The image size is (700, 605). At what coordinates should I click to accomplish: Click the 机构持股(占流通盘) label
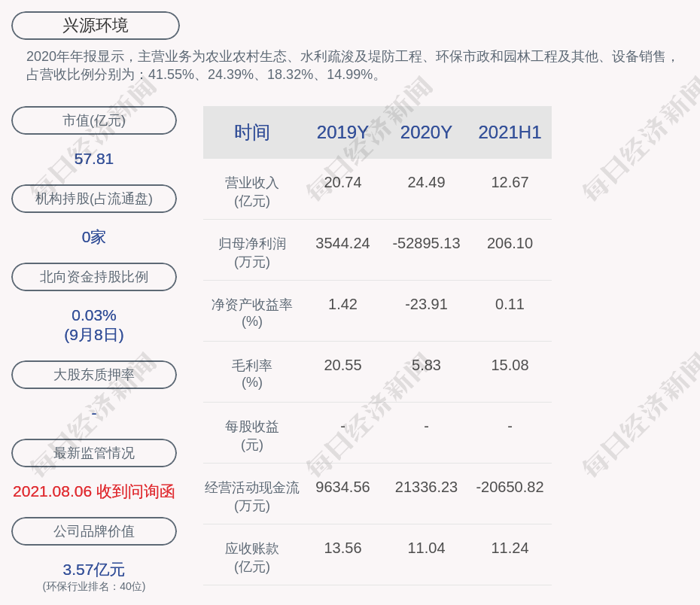pos(94,199)
